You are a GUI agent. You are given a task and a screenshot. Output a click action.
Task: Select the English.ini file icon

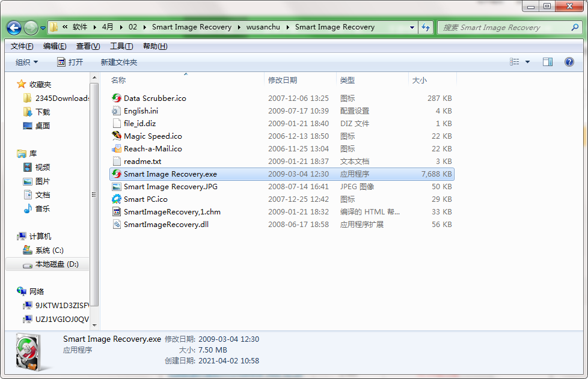click(x=117, y=111)
